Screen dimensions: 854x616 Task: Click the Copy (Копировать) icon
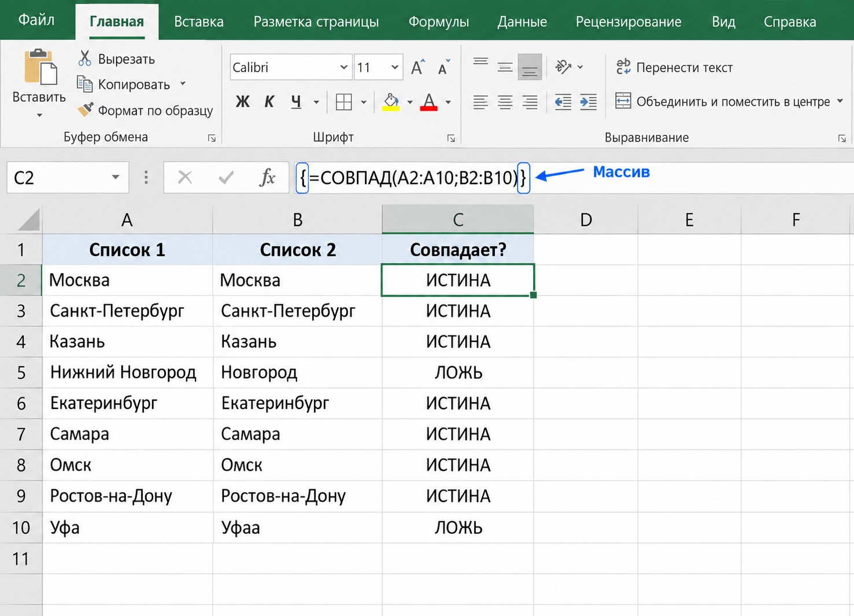point(85,84)
